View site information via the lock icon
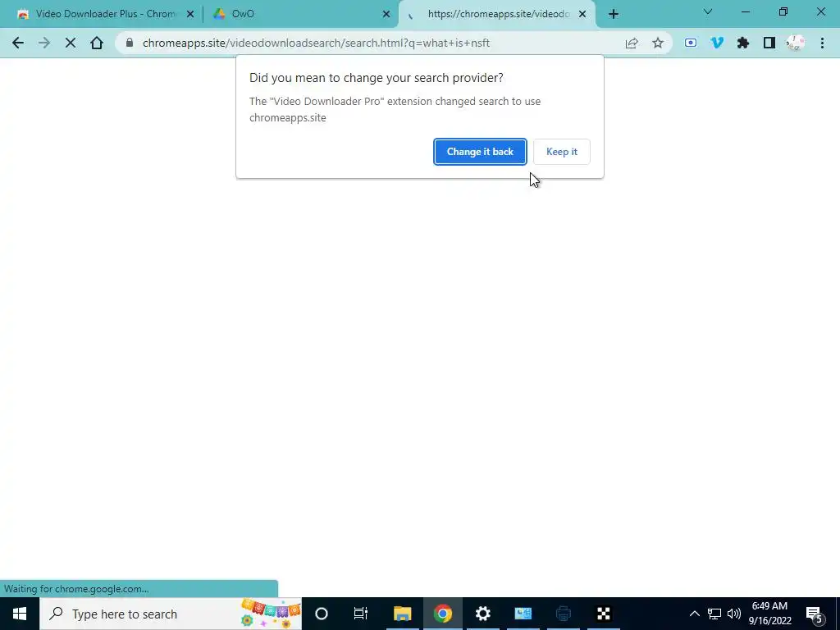Image resolution: width=840 pixels, height=630 pixels. (x=129, y=43)
